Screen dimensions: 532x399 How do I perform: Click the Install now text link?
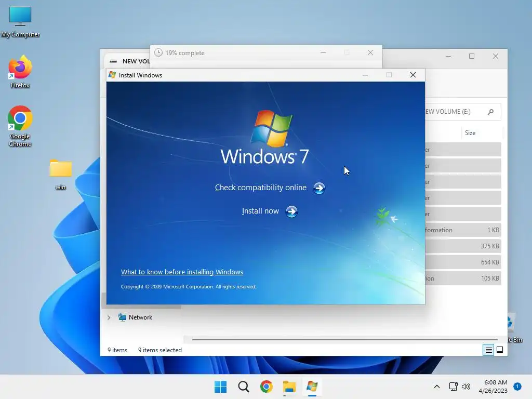click(260, 211)
